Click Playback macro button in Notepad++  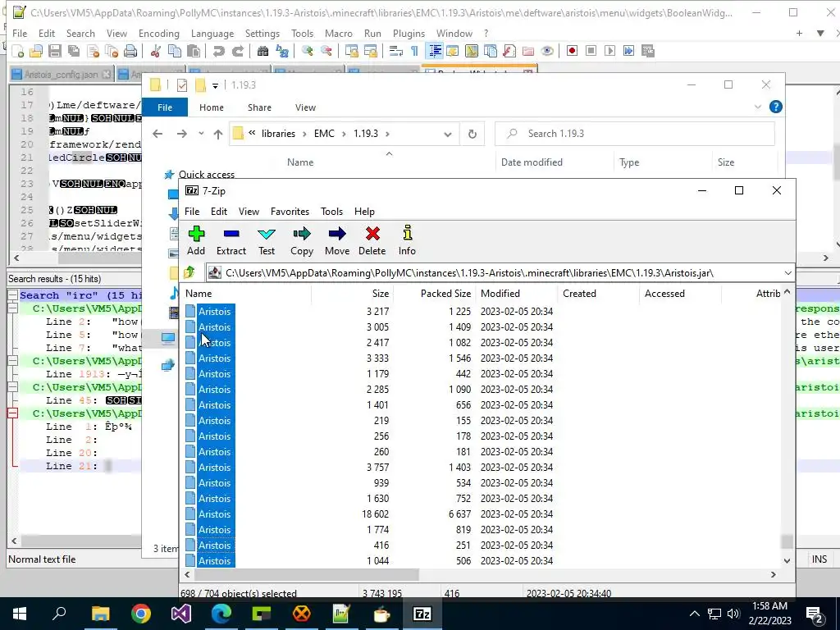[x=609, y=51]
